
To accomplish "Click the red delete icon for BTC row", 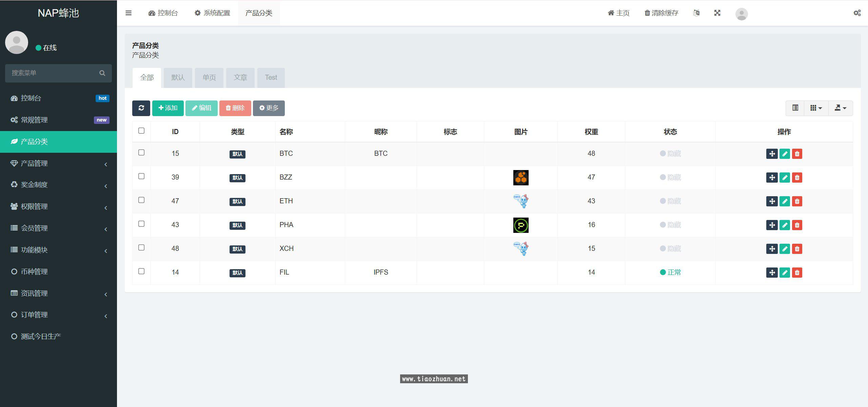I will point(797,154).
